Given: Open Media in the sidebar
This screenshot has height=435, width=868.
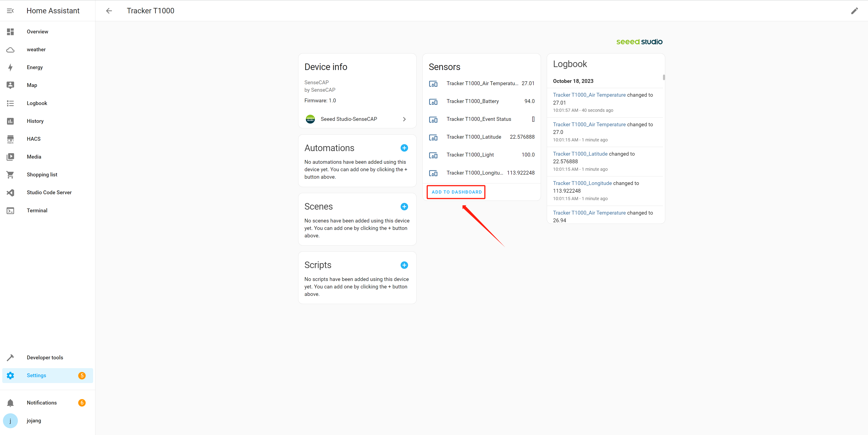Looking at the screenshot, I should (x=47, y=157).
